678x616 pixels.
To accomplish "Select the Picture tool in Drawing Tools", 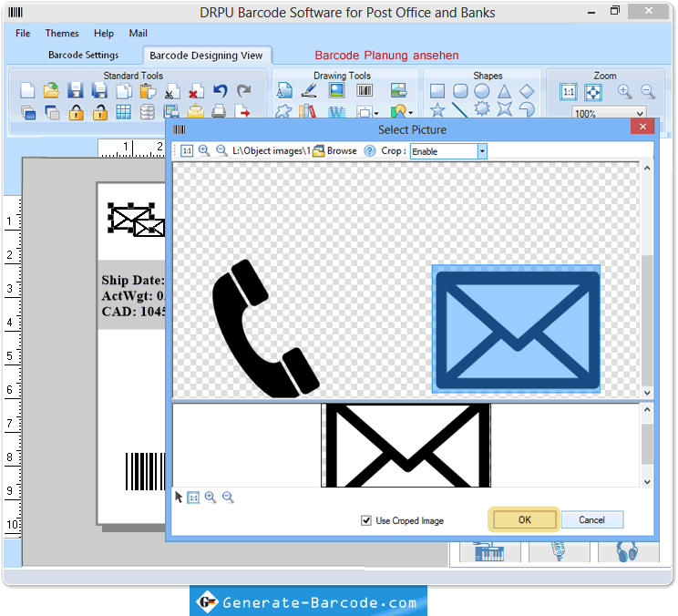I will coord(336,90).
